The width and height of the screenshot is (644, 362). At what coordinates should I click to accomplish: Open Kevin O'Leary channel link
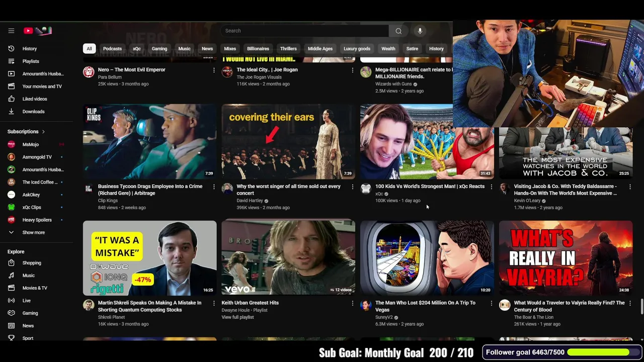tap(527, 201)
